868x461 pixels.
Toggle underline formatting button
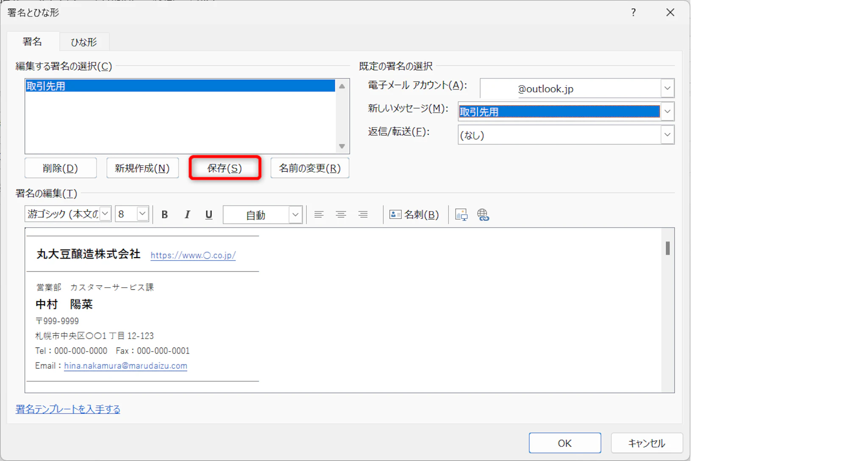(209, 215)
